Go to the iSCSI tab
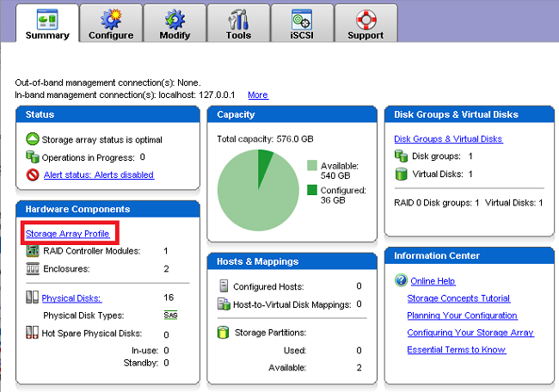Screen dimensions: 559x392 coord(302,23)
